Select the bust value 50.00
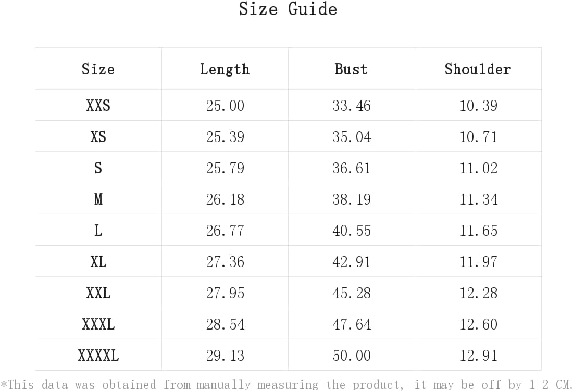573x392 pixels. 352,356
